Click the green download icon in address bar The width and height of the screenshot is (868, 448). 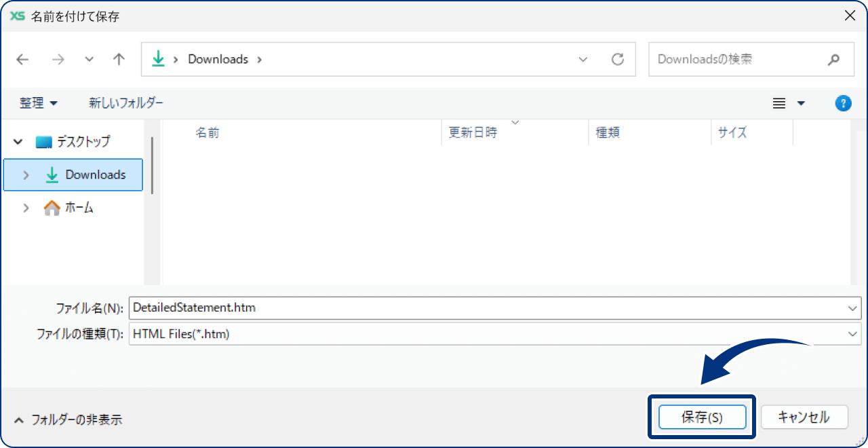point(158,60)
